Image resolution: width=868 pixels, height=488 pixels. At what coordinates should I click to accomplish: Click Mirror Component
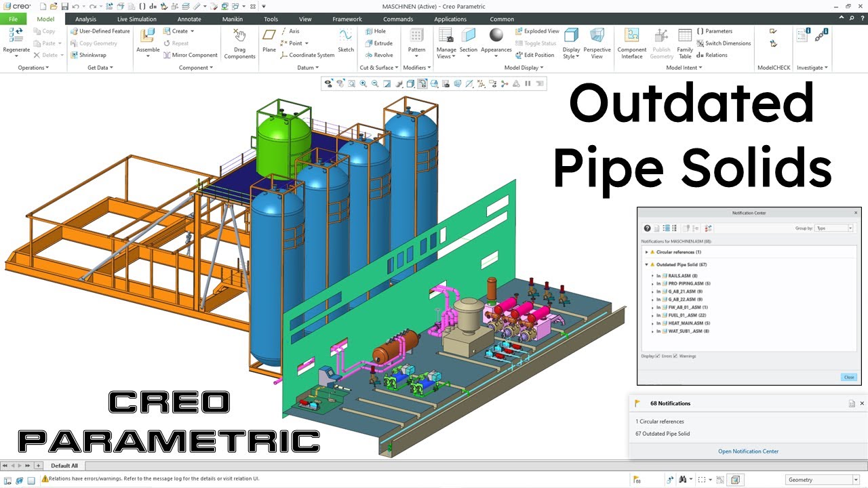190,56
